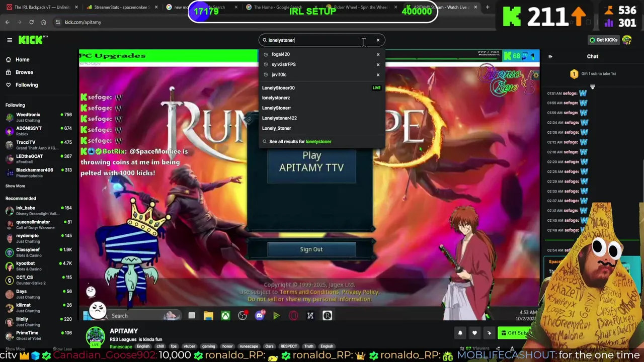Click the RESPECT stream tag
Viewport: 644px width, 362px height.
pyautogui.click(x=288, y=346)
